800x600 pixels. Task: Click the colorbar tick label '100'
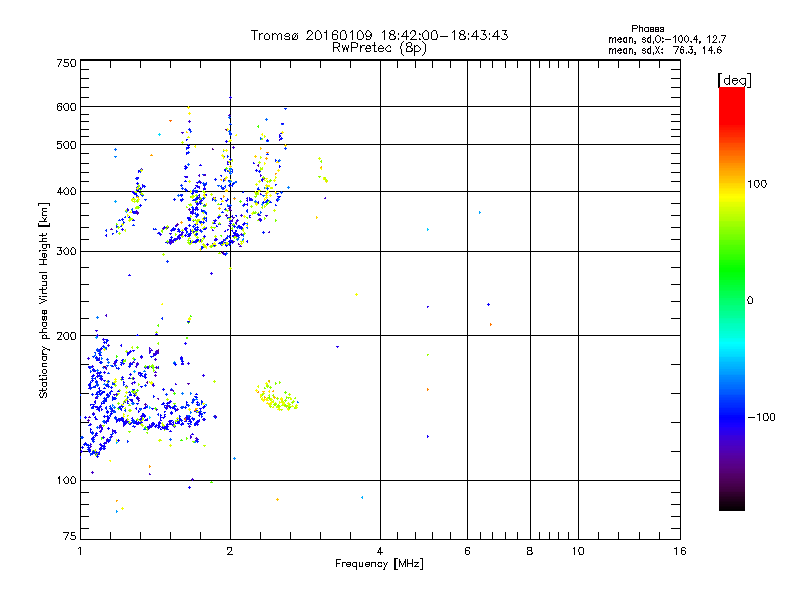757,184
